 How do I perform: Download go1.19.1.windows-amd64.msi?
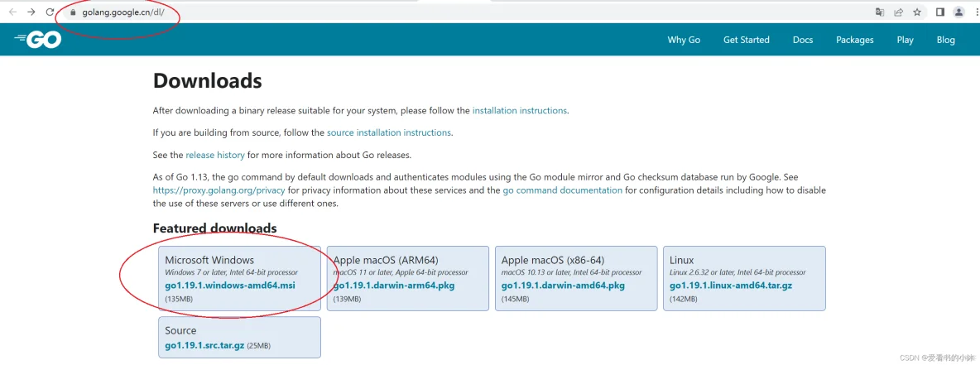pyautogui.click(x=230, y=286)
